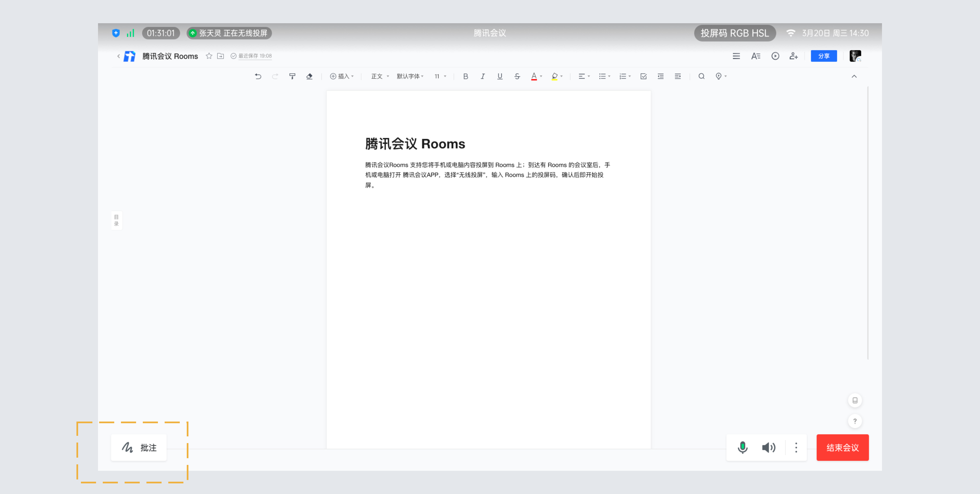Image resolution: width=980 pixels, height=494 pixels.
Task: Click the help question mark button
Action: pos(855,421)
